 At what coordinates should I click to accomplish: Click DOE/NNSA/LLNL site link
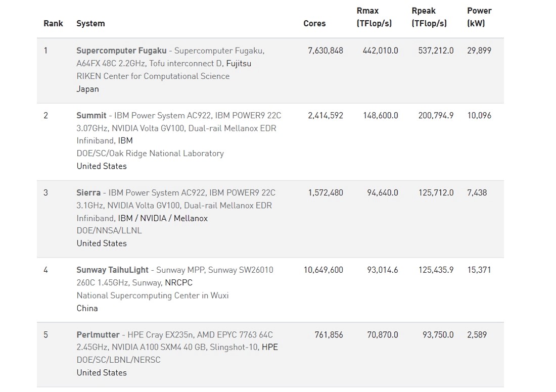[x=109, y=231]
